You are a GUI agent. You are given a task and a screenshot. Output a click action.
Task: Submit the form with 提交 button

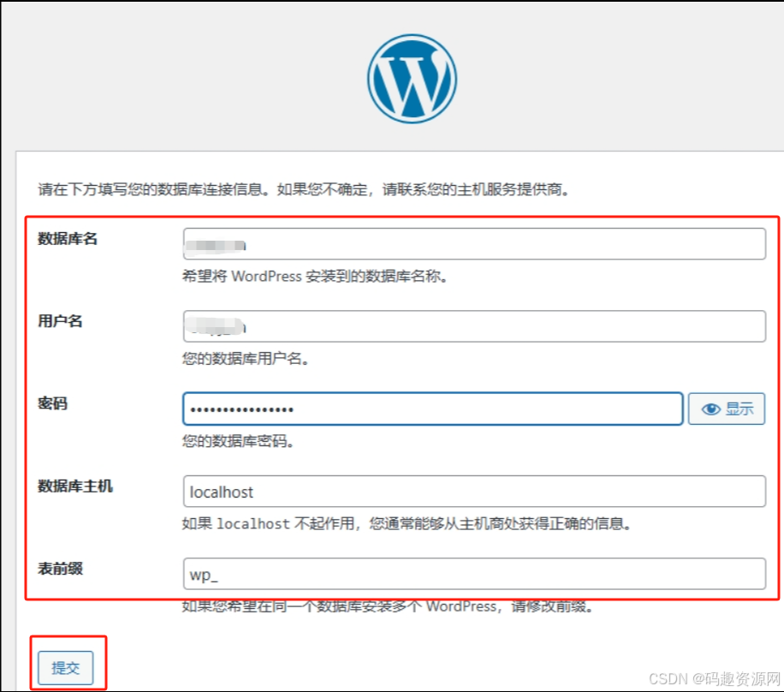(x=66, y=667)
